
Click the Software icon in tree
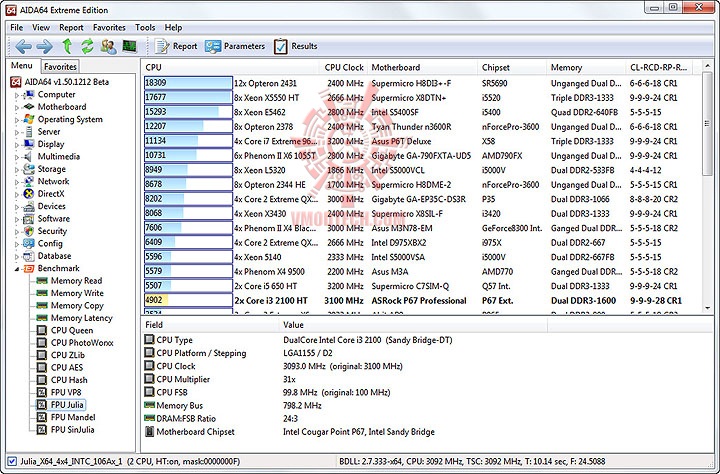click(29, 219)
